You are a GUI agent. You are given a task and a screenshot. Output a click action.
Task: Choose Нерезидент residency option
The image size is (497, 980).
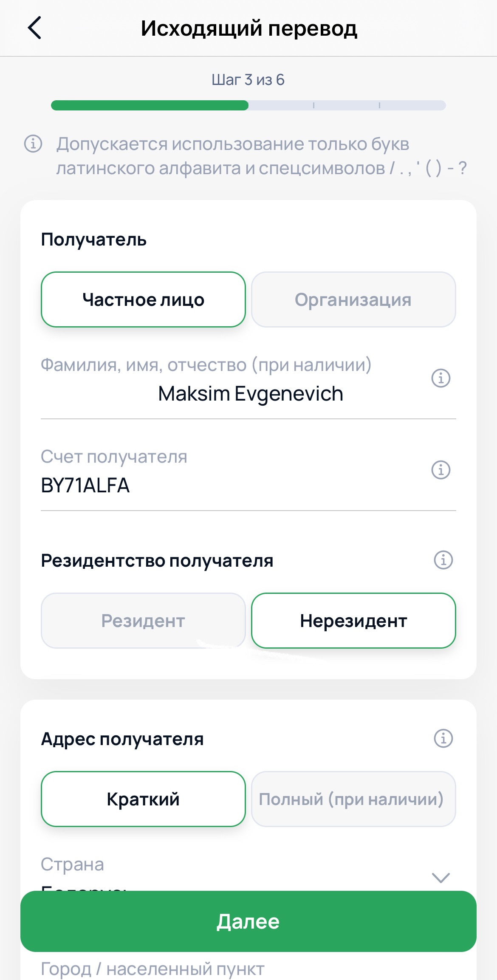pyautogui.click(x=353, y=621)
